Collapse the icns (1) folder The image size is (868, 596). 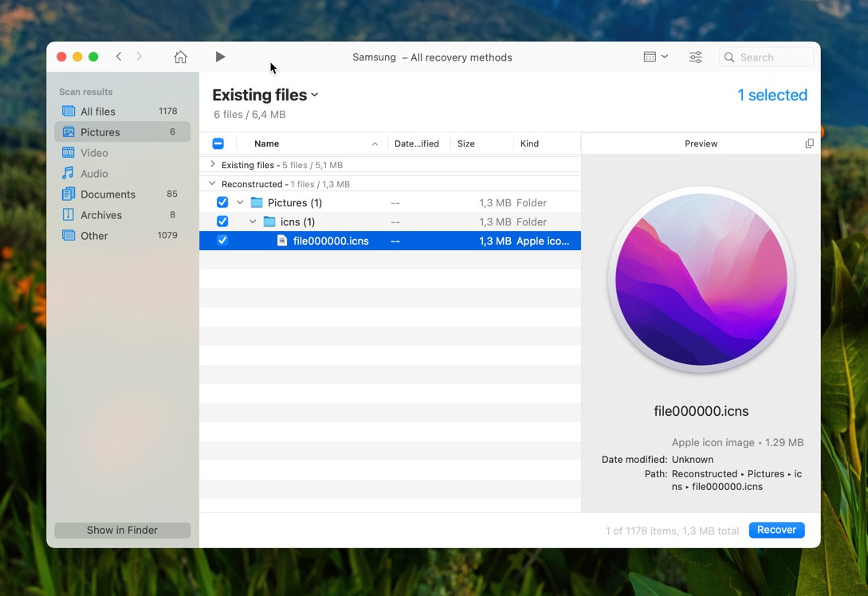253,222
